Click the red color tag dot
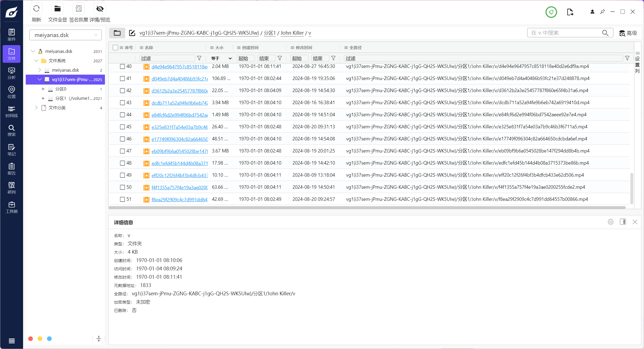This screenshot has height=349, width=644. [x=31, y=339]
